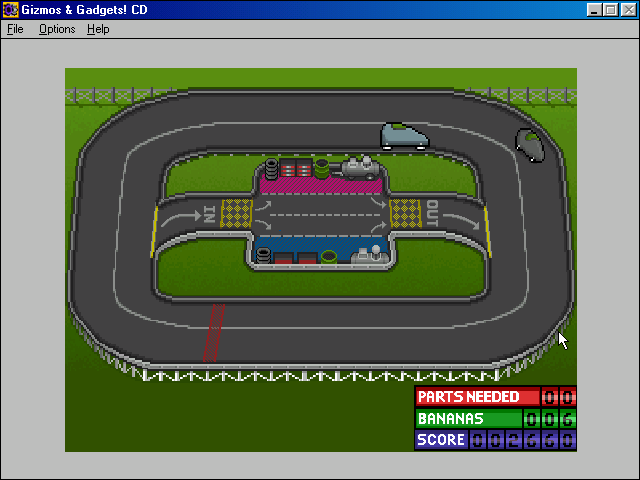Click the gray engine in pink pit
Screen dimensions: 640x480
tap(360, 168)
